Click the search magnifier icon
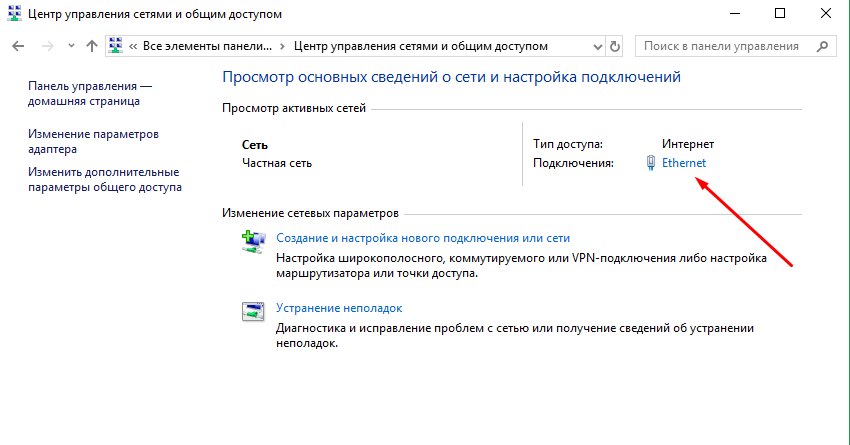Screen dimensions: 850x445 [822, 47]
